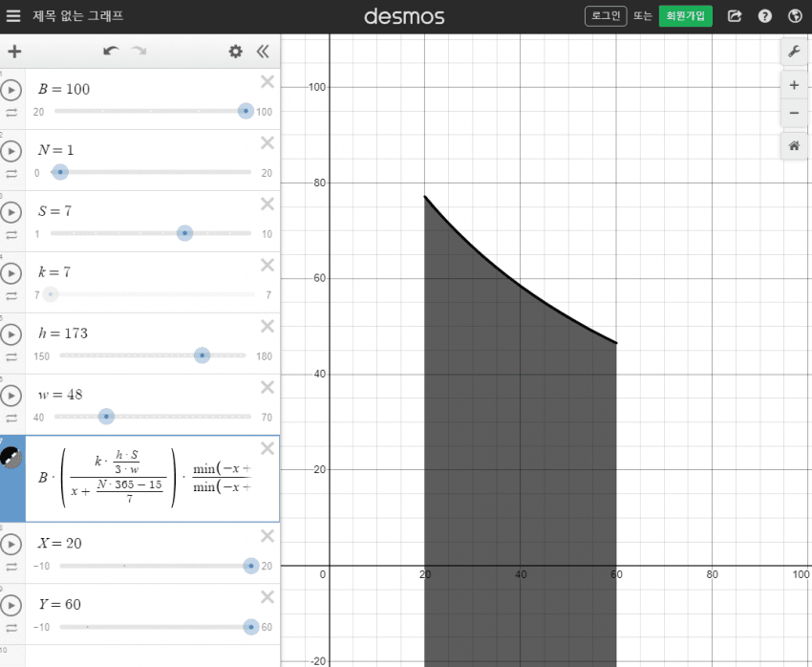Toggle loop mode for slider N
Image resolution: width=812 pixels, height=667 pixels.
point(11,174)
